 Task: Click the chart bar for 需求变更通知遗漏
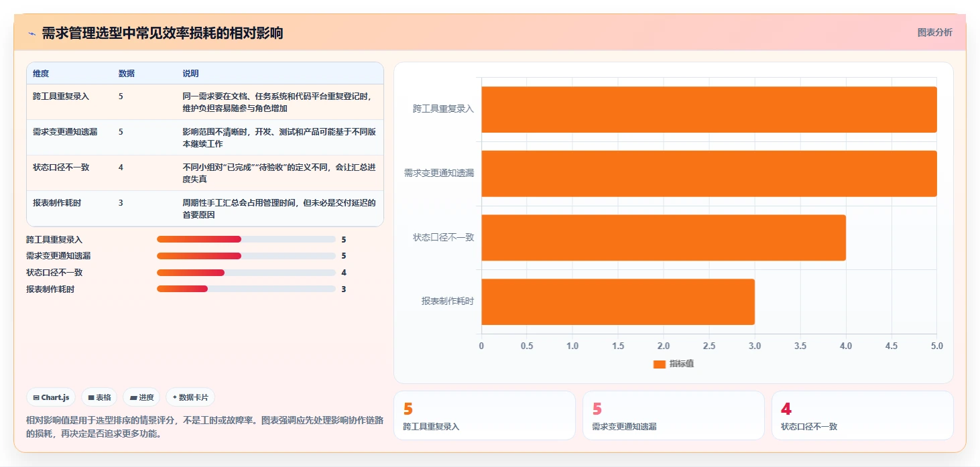tap(709, 174)
